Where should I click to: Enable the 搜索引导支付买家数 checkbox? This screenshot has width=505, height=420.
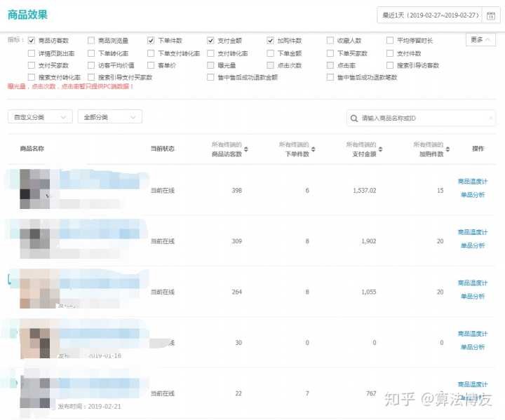(x=91, y=77)
